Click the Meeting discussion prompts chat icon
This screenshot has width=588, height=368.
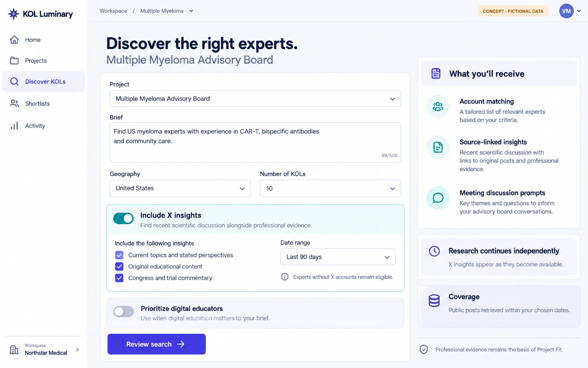(x=438, y=198)
